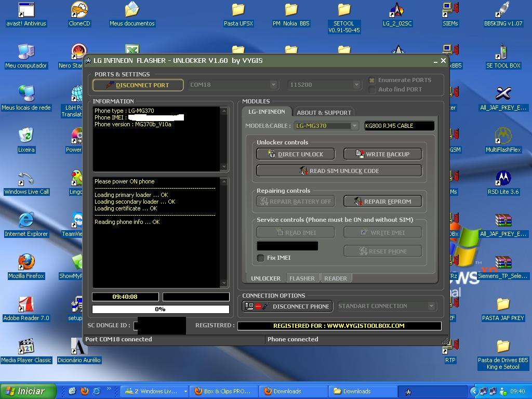
Task: Open Adobe Reader 7.0 shortcut
Action: [x=26, y=309]
